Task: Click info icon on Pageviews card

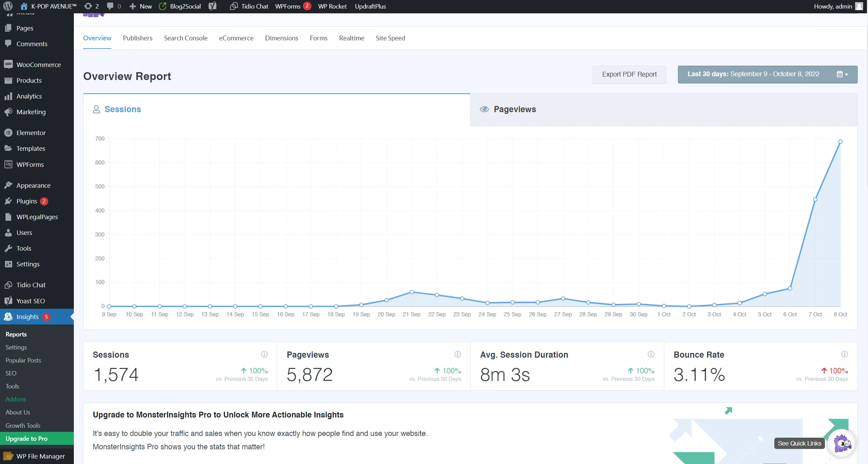Action: point(457,354)
